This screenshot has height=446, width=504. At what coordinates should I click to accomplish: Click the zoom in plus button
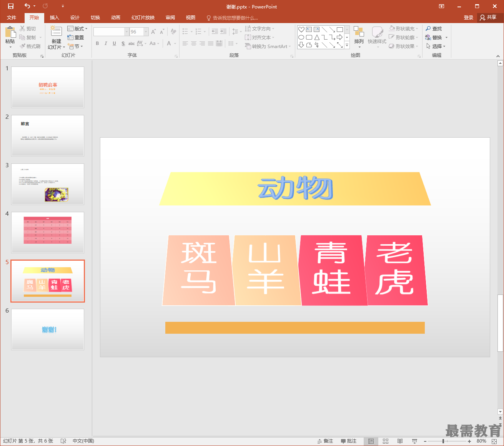[469, 441]
